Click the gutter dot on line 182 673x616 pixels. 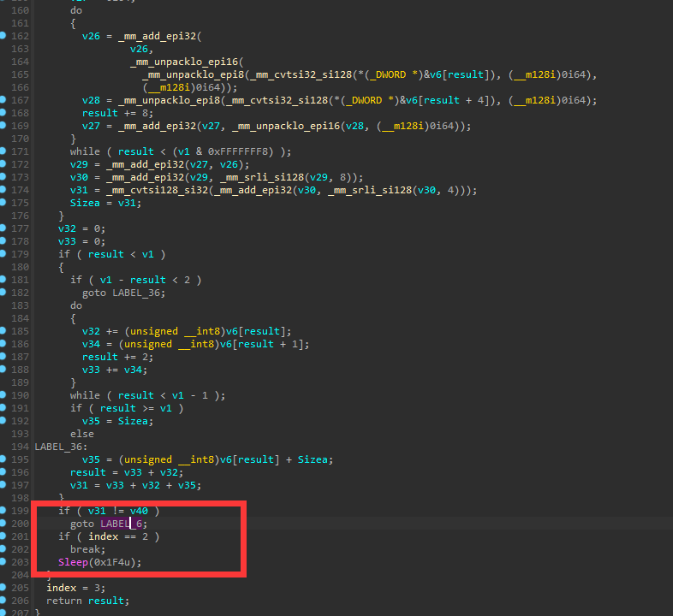[4, 293]
